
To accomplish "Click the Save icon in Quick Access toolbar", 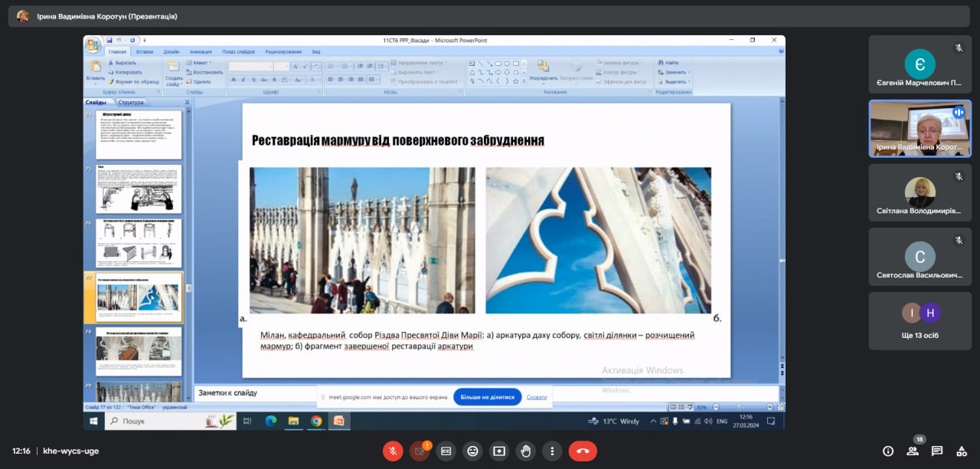I will [x=110, y=40].
